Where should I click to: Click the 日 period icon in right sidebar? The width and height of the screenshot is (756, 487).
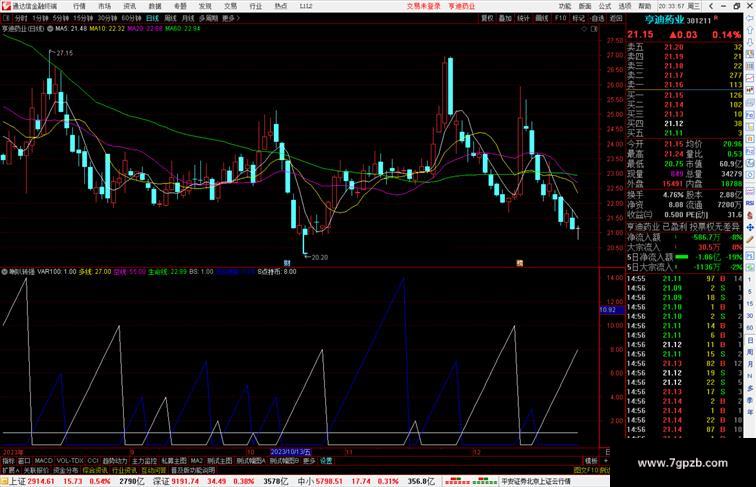(x=750, y=340)
